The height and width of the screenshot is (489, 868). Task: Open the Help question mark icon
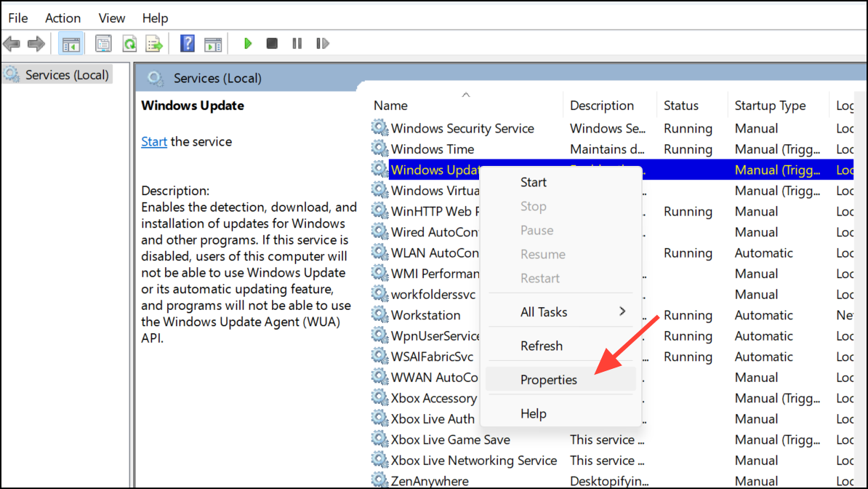tap(187, 43)
